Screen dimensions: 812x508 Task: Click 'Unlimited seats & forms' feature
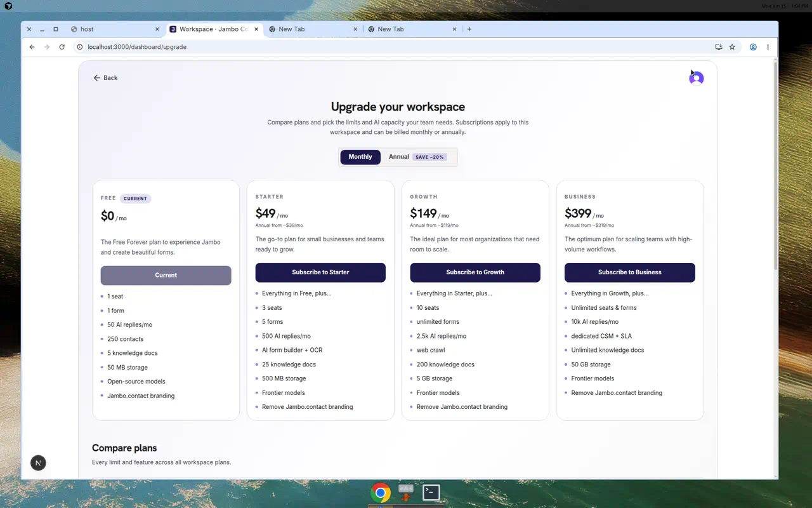(x=604, y=308)
